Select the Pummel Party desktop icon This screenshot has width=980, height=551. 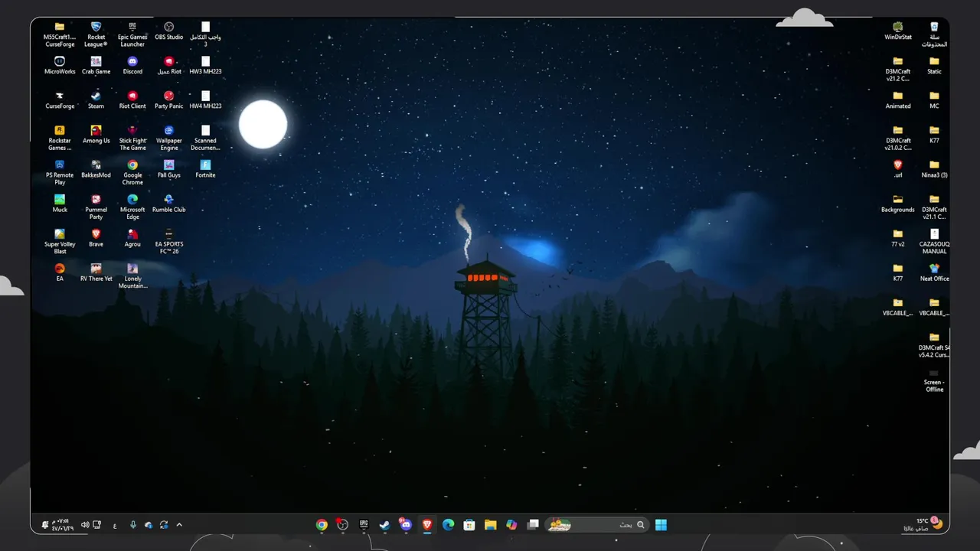tap(96, 207)
